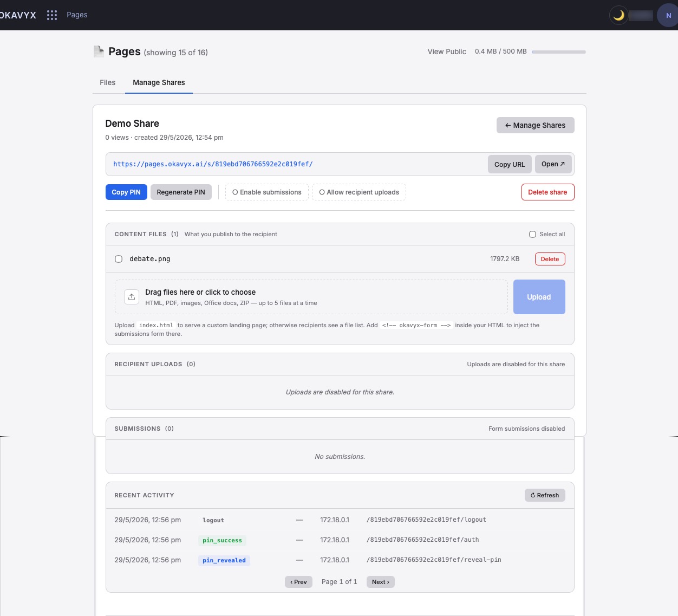Open the share in new tab
This screenshot has width=678, height=616.
point(553,164)
